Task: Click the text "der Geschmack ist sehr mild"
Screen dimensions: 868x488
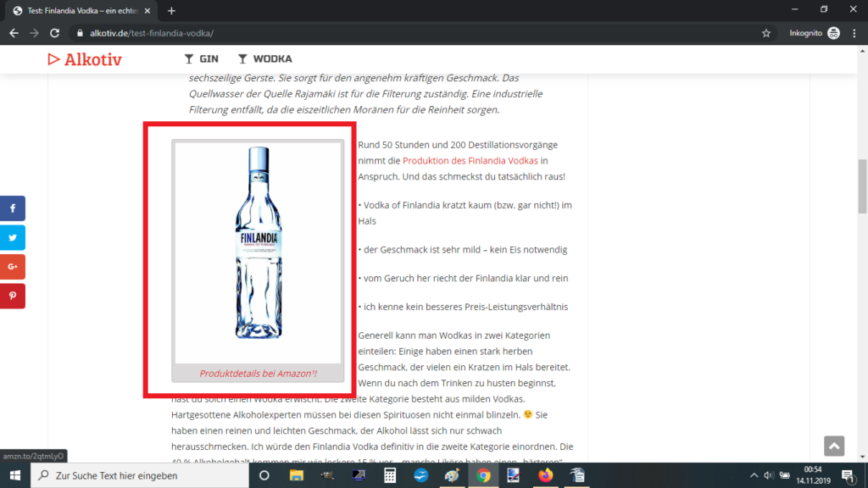Action: tap(422, 250)
